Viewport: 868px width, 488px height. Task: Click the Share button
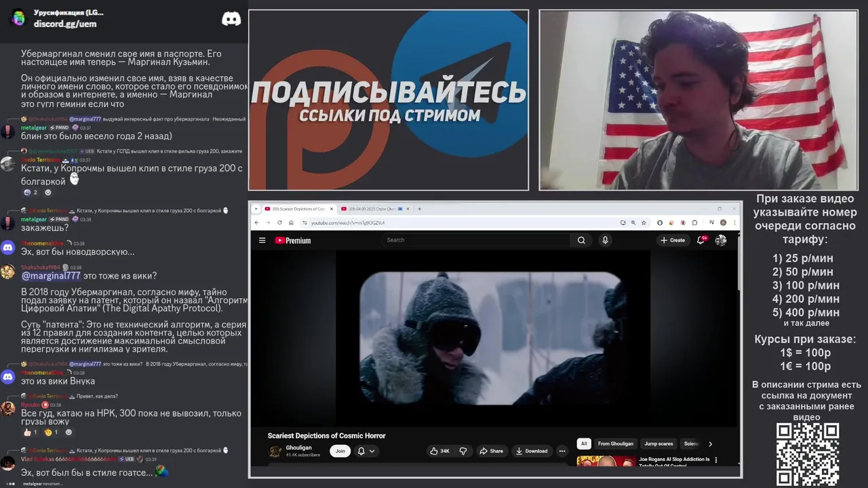(x=492, y=451)
